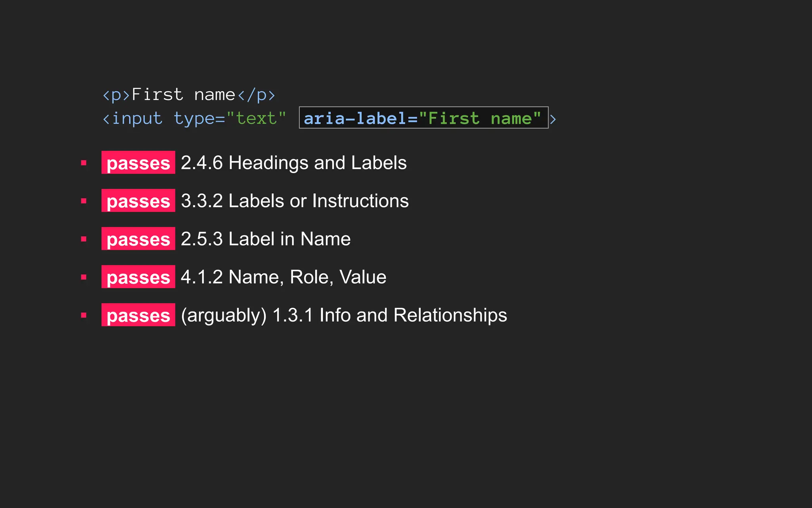Click the 'passes' badge beside 4.1.2 Name, Role, Value
This screenshot has height=508, width=812.
(x=138, y=277)
